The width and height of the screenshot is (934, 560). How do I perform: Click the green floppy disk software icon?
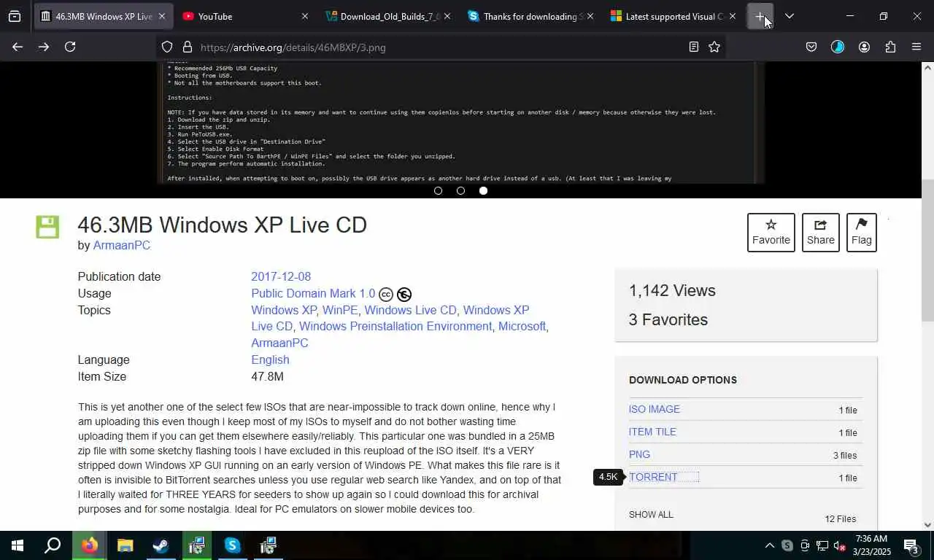point(47,227)
